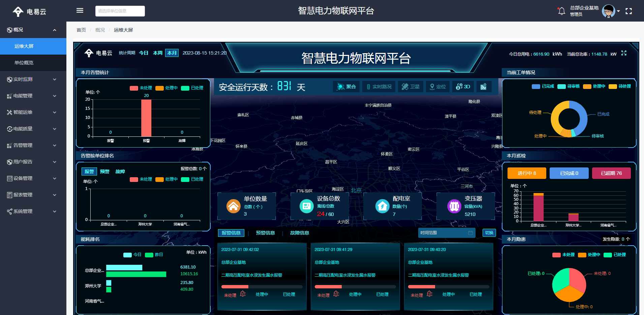Click orange 处理中 swatch in 本月告警统计 legend
The height and width of the screenshot is (315, 644).
(159, 88)
